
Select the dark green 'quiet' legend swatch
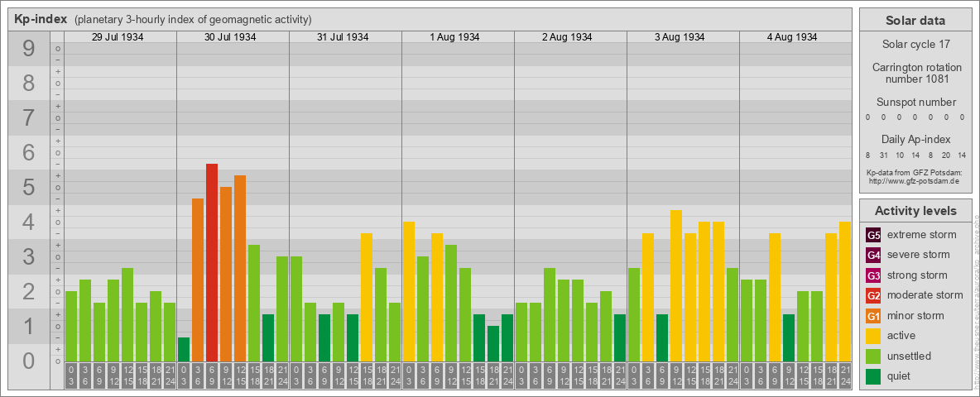point(873,376)
